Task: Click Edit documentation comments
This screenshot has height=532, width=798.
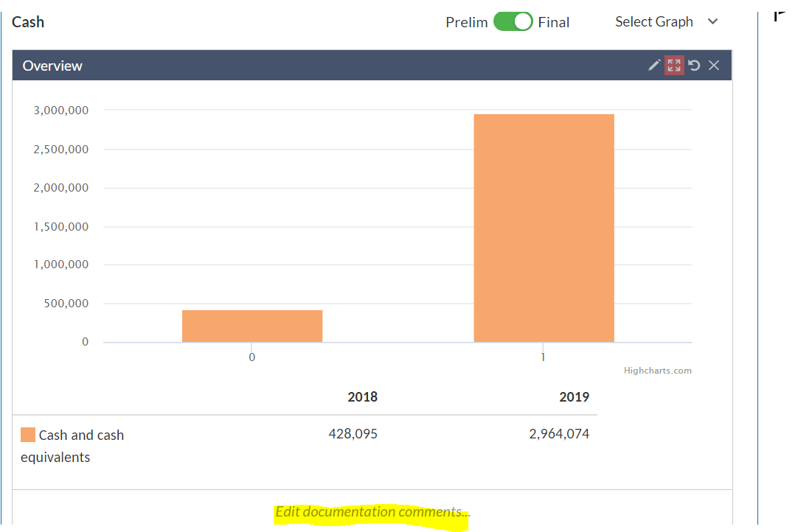Action: [x=372, y=511]
